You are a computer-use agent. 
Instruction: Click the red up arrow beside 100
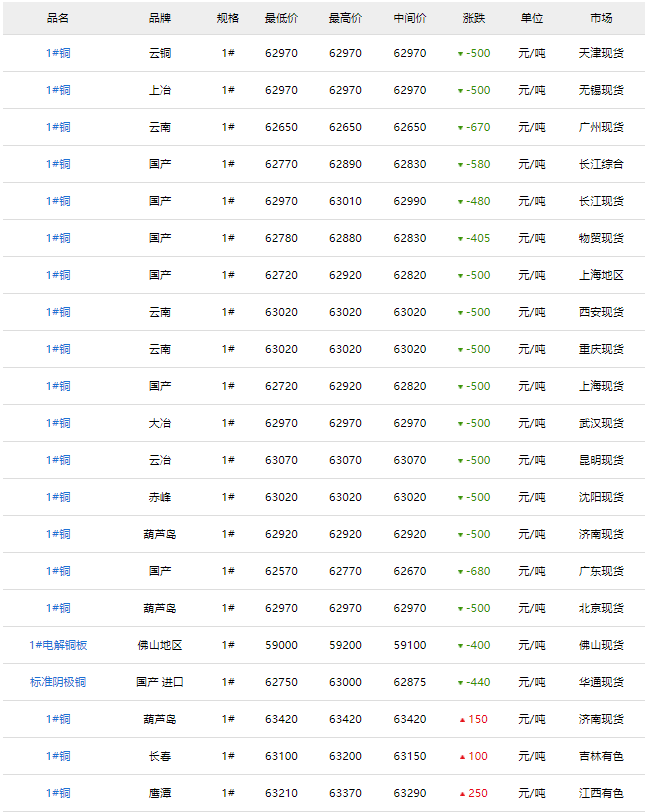(462, 756)
